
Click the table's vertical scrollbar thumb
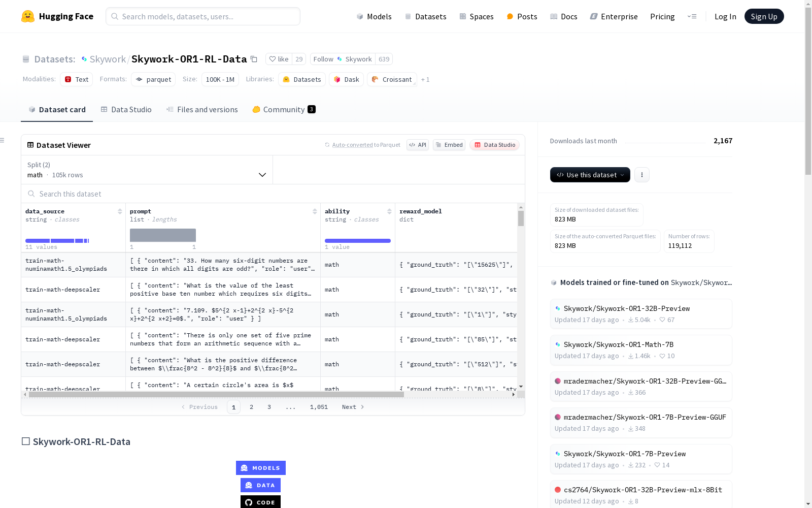click(x=521, y=218)
